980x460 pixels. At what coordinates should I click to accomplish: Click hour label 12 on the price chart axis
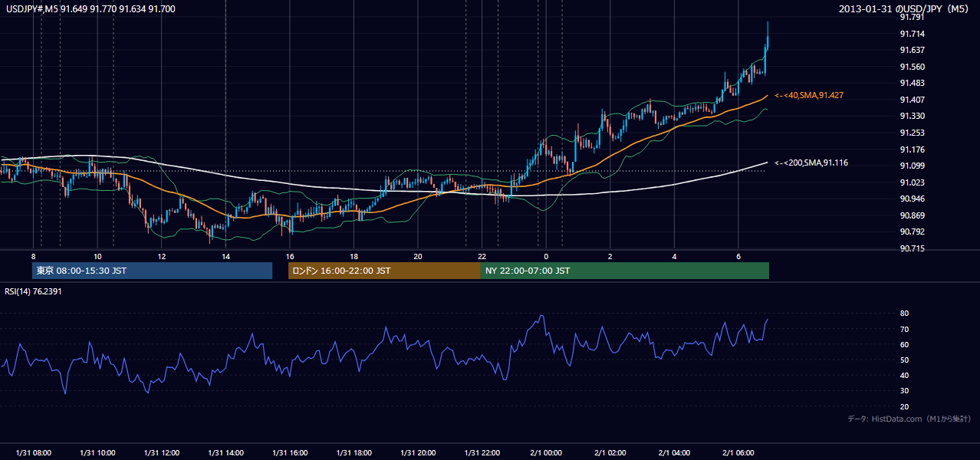(162, 256)
